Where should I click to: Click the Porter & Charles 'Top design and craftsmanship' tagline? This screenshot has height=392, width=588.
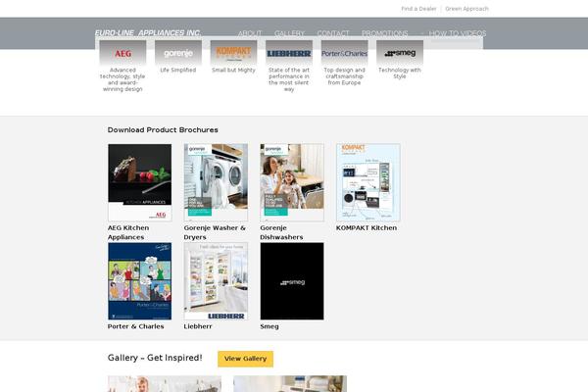tap(344, 76)
